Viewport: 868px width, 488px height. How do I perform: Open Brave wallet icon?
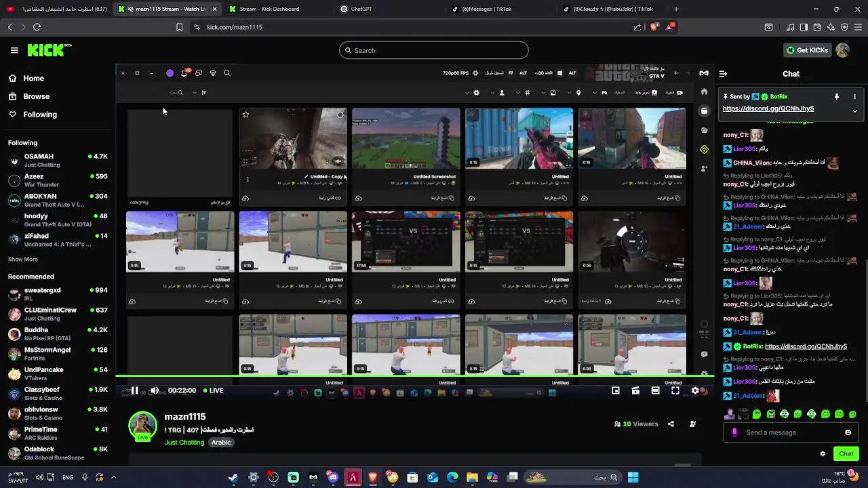coord(817,27)
